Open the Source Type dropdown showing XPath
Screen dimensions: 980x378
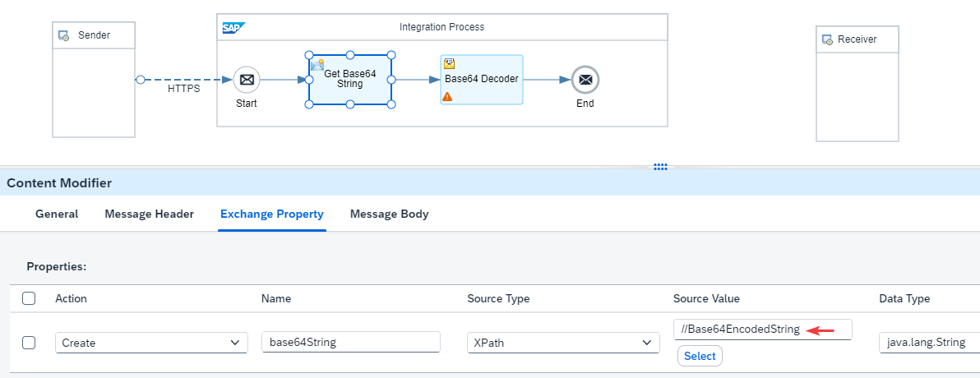(564, 343)
